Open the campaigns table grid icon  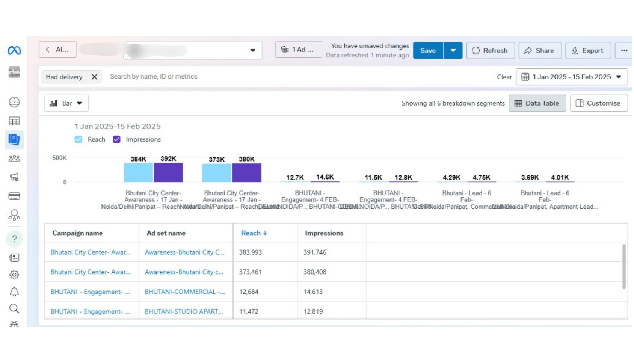(x=14, y=121)
